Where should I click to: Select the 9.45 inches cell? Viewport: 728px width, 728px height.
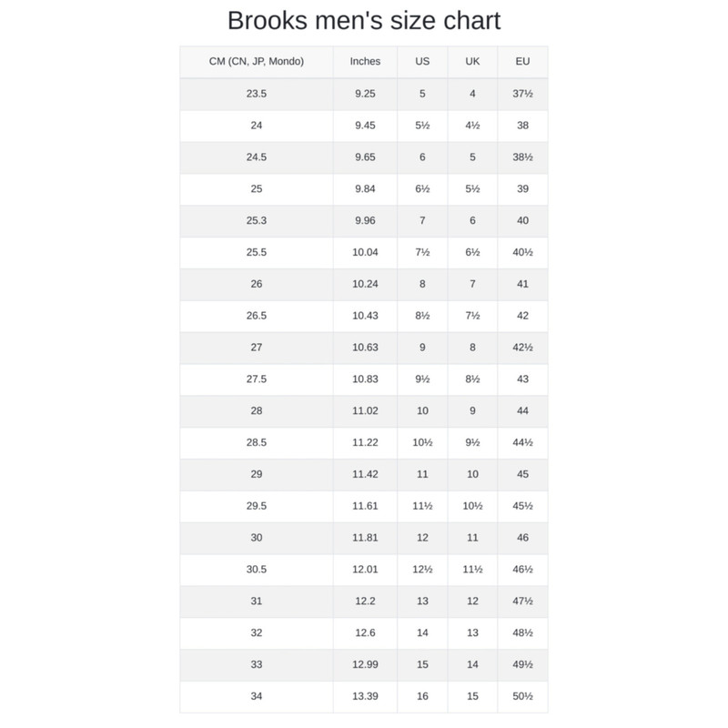pyautogui.click(x=365, y=126)
